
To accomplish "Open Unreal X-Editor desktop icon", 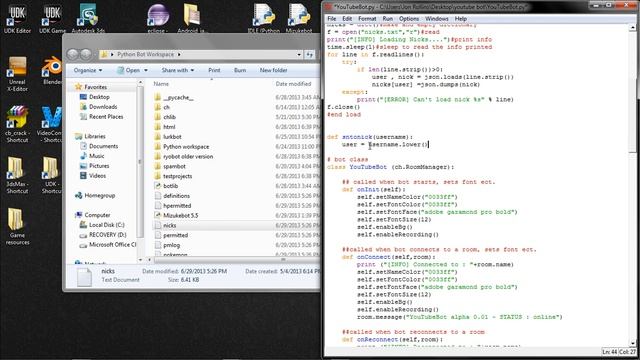I will [17, 73].
